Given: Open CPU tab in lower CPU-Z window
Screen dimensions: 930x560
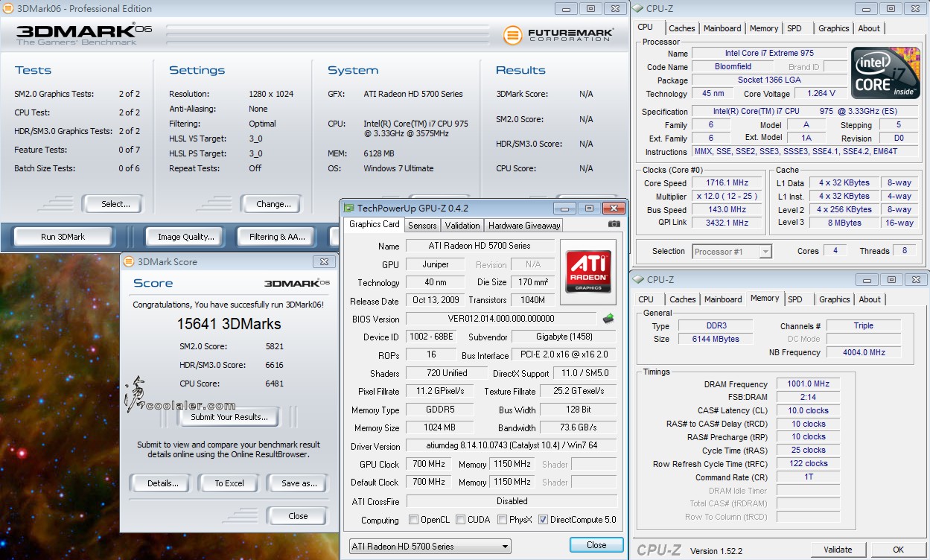Looking at the screenshot, I should point(646,299).
